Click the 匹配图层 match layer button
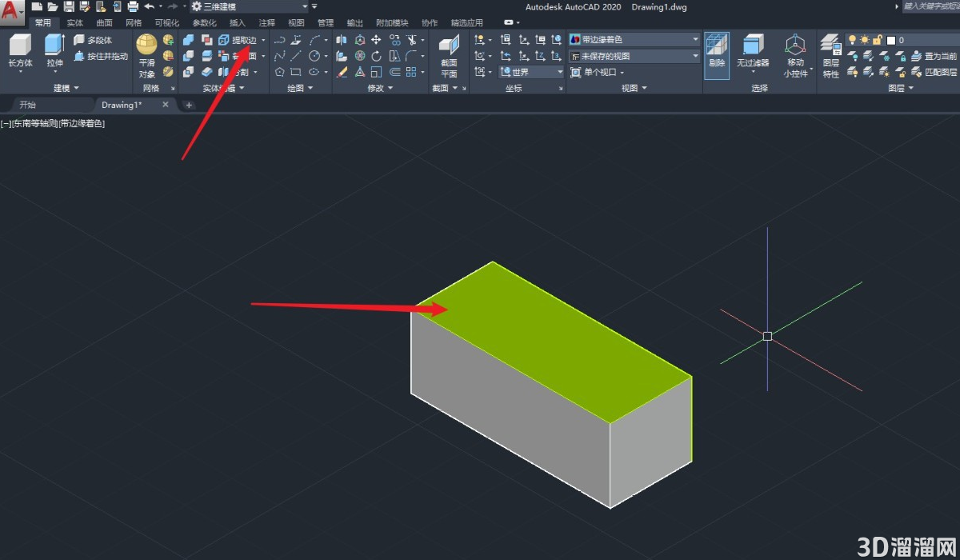The height and width of the screenshot is (560, 960). 934,72
